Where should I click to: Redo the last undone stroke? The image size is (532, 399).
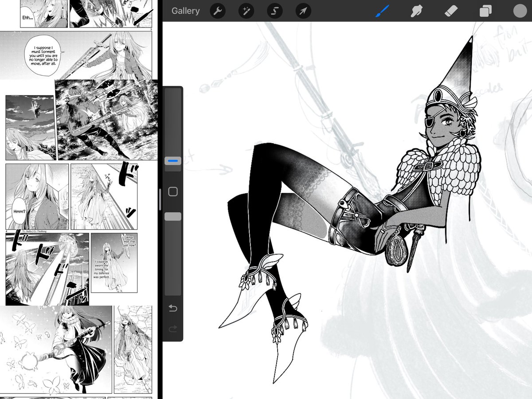point(173,329)
